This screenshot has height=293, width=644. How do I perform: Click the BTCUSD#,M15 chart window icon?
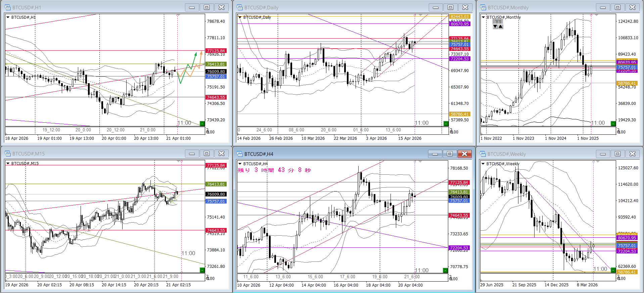(x=7, y=154)
